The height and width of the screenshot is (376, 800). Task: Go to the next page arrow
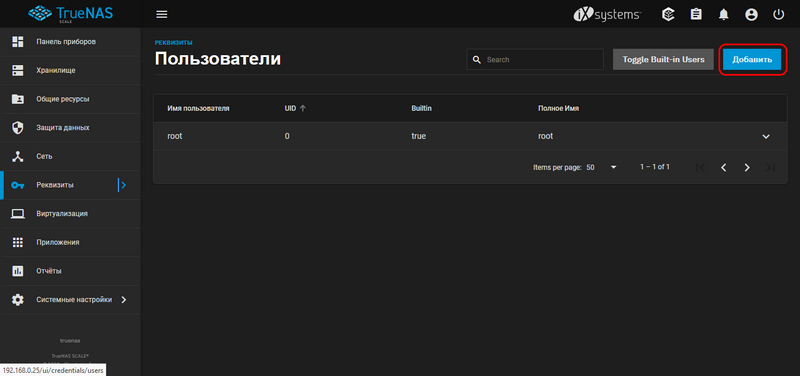tap(747, 167)
